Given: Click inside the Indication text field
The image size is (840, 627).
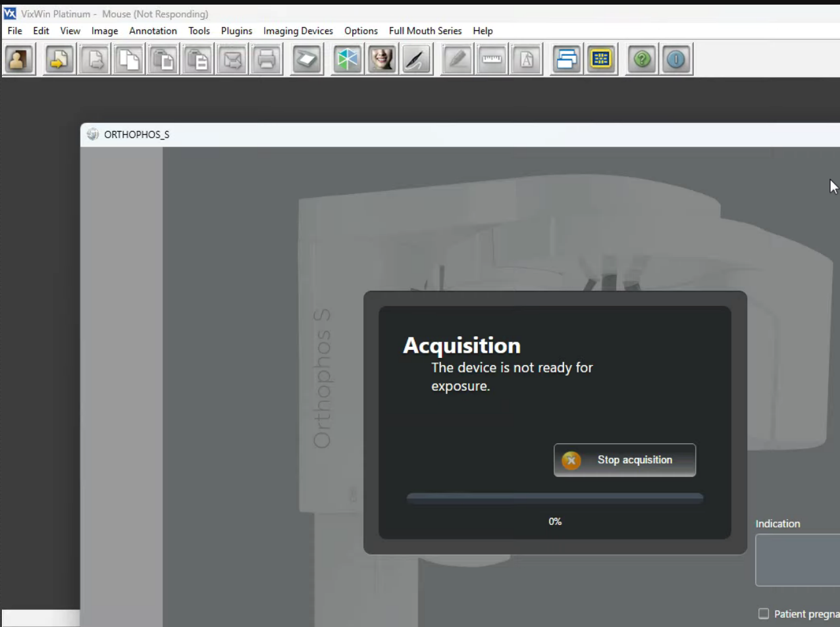Looking at the screenshot, I should click(797, 560).
